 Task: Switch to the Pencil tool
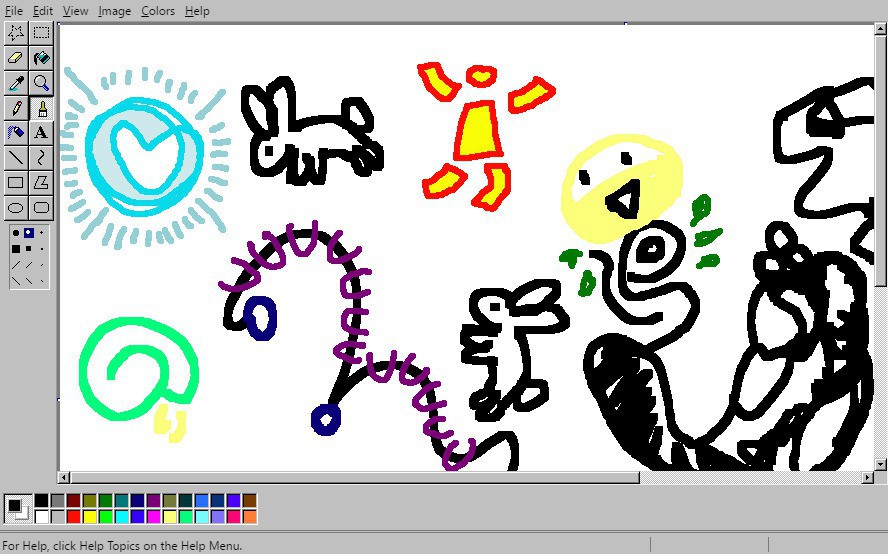[16, 108]
